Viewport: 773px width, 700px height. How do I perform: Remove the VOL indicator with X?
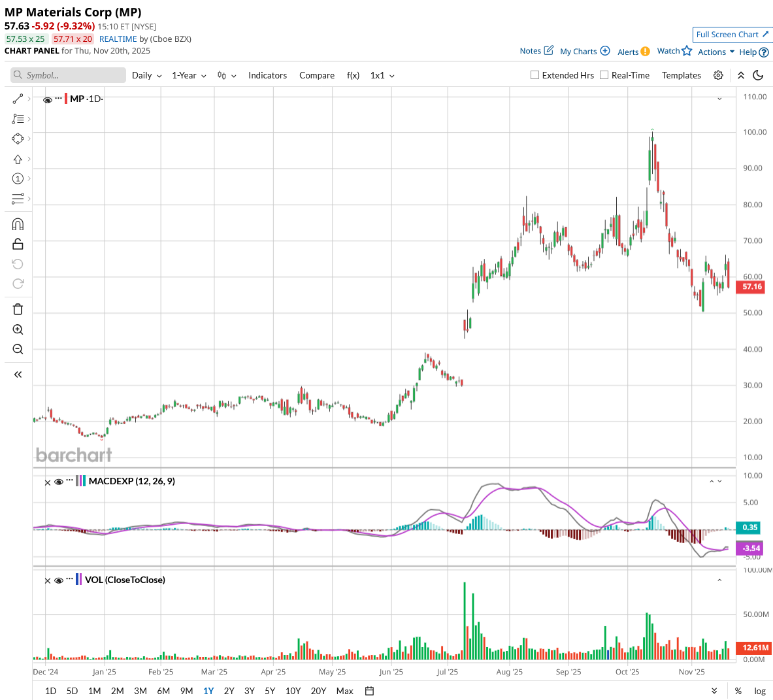[x=48, y=580]
